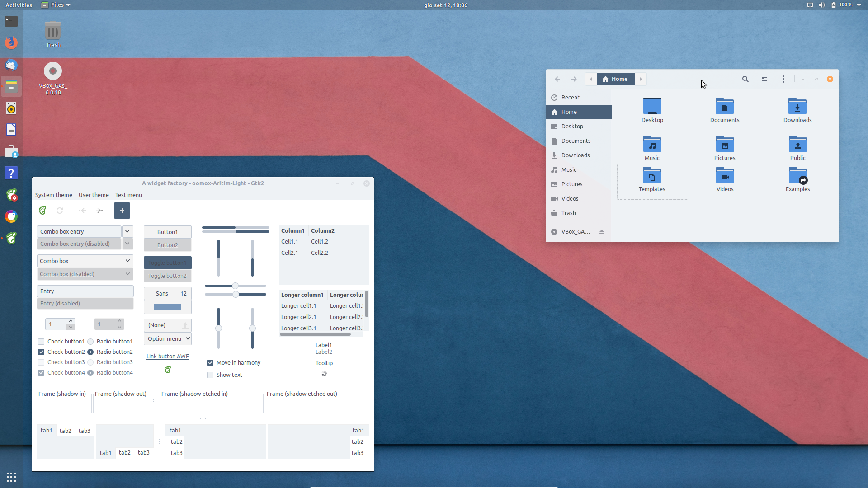The image size is (868, 488).
Task: Open the three-dot menu in Files
Action: 783,79
